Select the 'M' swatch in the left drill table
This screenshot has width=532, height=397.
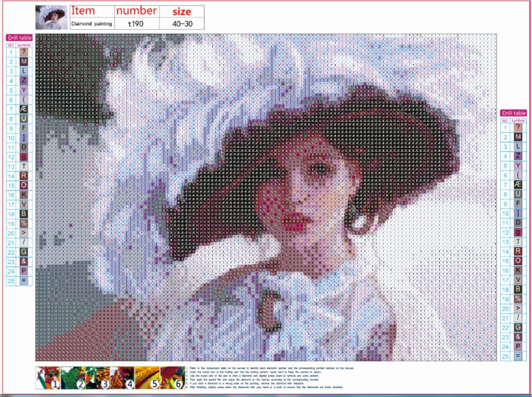tap(24, 61)
